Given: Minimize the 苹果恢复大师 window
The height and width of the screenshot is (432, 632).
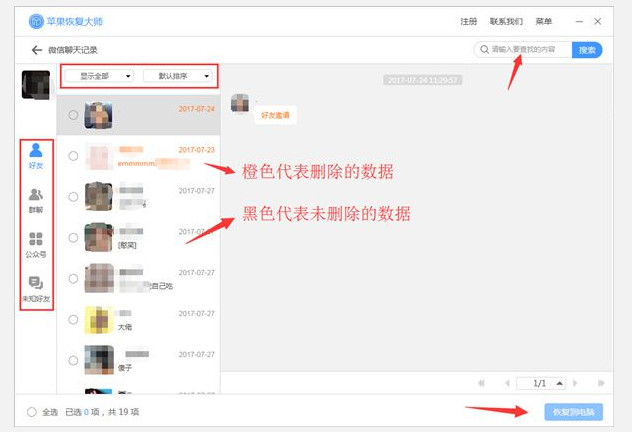Looking at the screenshot, I should [x=579, y=21].
